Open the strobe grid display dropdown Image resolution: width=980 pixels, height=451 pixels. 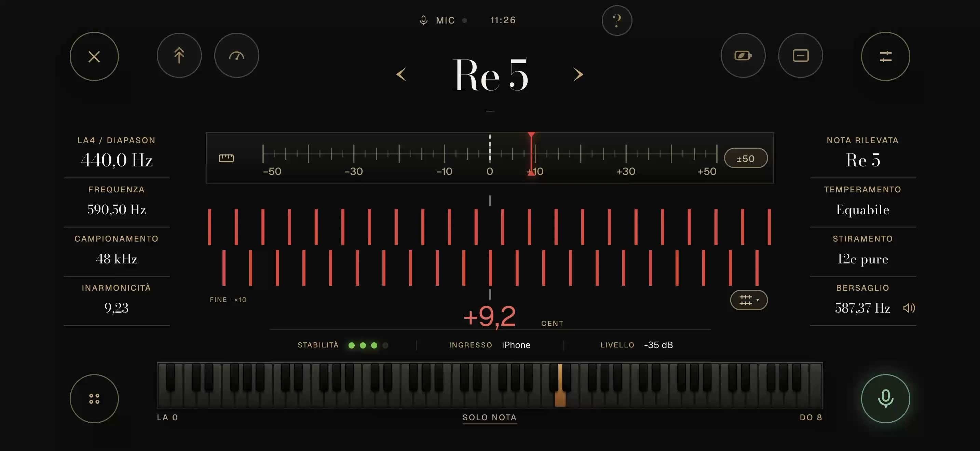pos(749,300)
